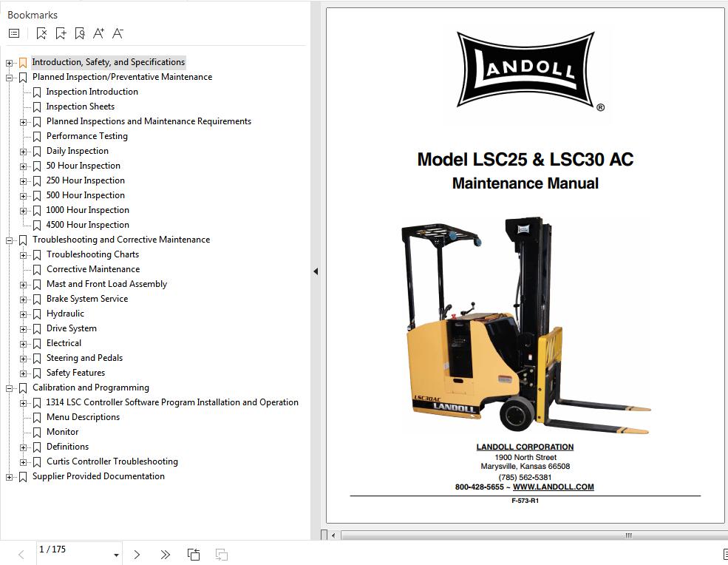Viewport: 728px width, 565px height.
Task: Expand the Hydraulic bookmark
Action: [23, 314]
